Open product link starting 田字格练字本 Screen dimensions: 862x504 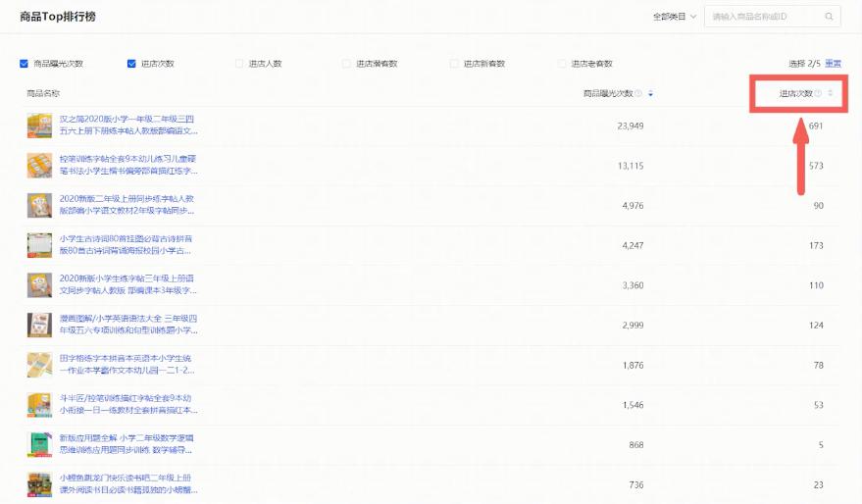127,364
